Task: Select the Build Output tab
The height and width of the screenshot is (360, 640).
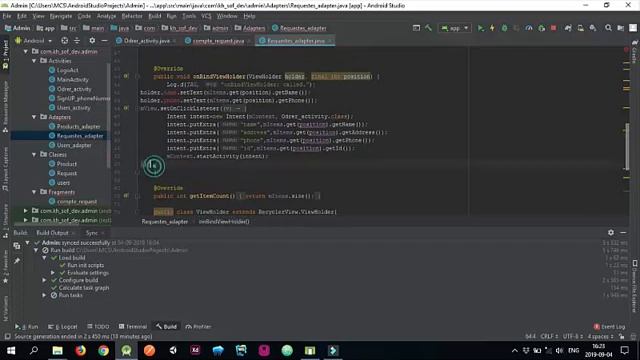Action: click(x=52, y=233)
